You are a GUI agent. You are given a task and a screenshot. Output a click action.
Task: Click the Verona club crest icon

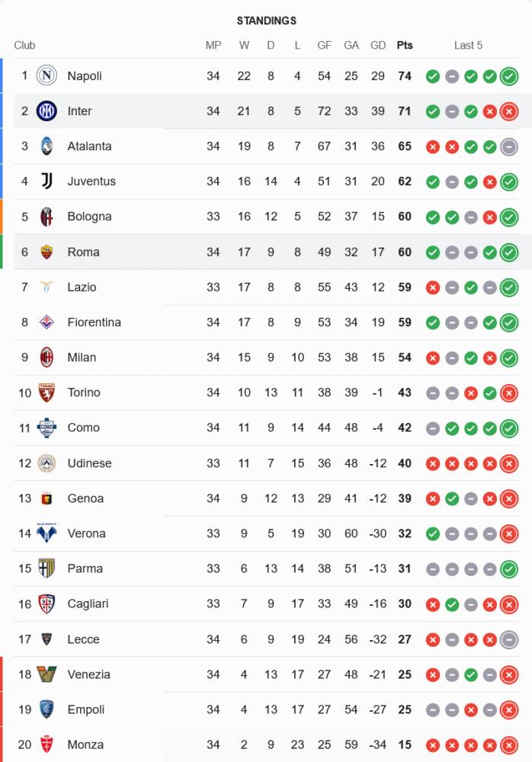pos(46,533)
